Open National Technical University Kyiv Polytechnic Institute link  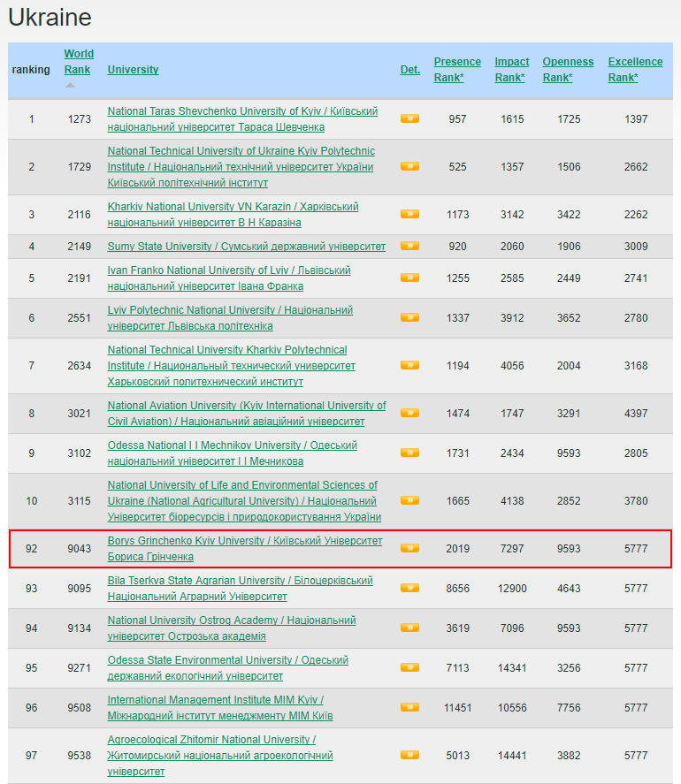coord(241,166)
